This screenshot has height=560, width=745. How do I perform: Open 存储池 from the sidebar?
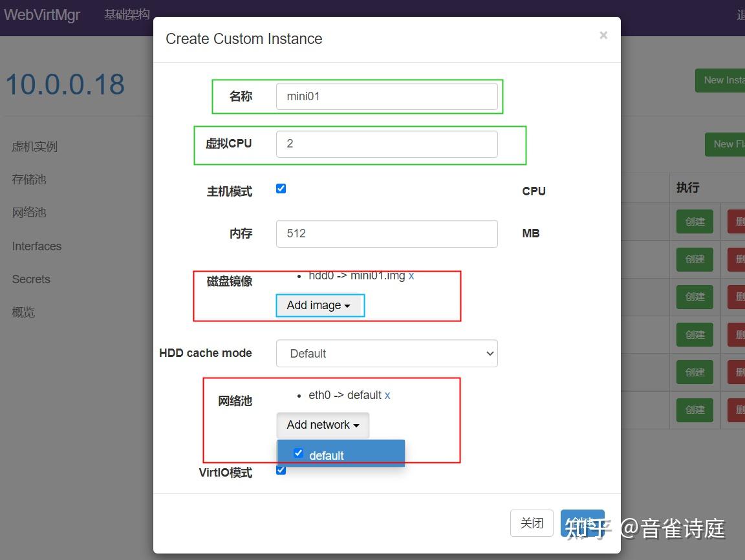pos(28,179)
